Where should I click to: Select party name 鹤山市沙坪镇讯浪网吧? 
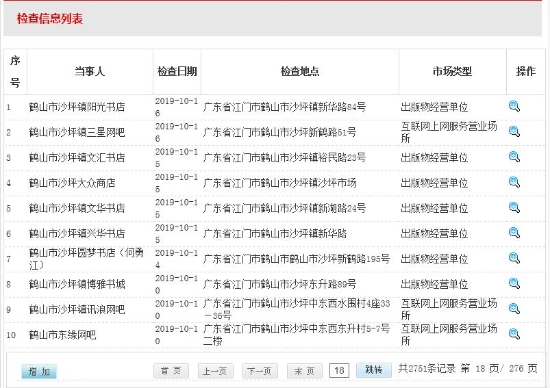pos(77,309)
